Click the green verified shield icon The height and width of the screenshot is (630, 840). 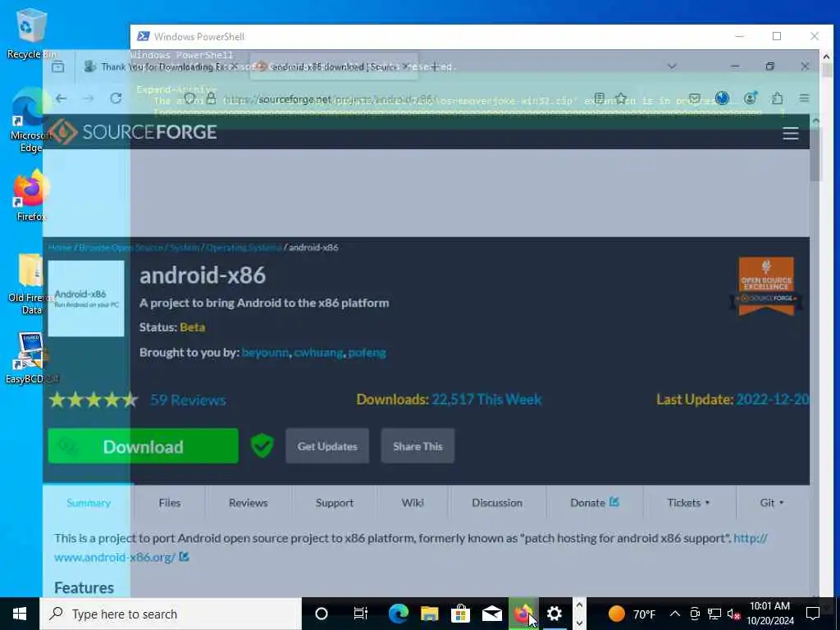click(262, 445)
